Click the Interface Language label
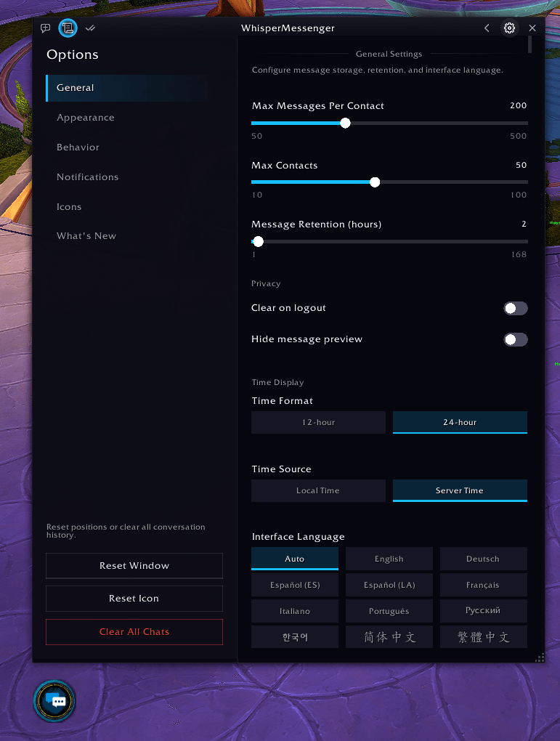The width and height of the screenshot is (560, 741). [299, 537]
